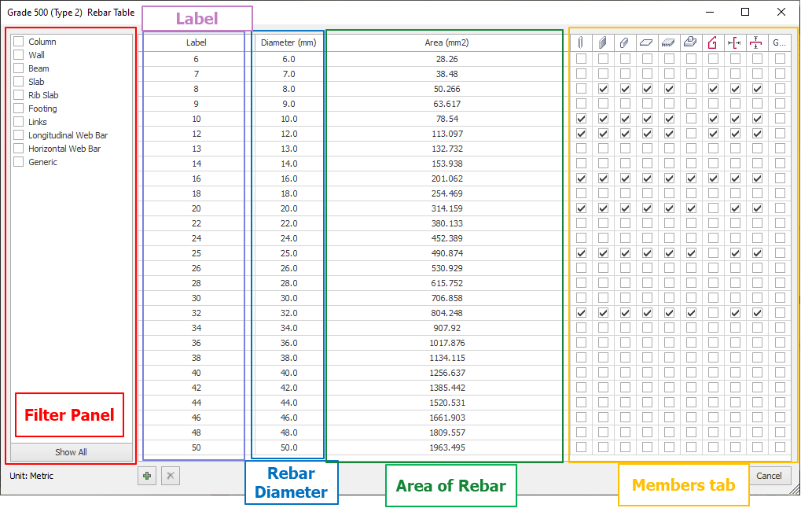
Task: Click the Diameter (mm) column header
Action: [288, 42]
